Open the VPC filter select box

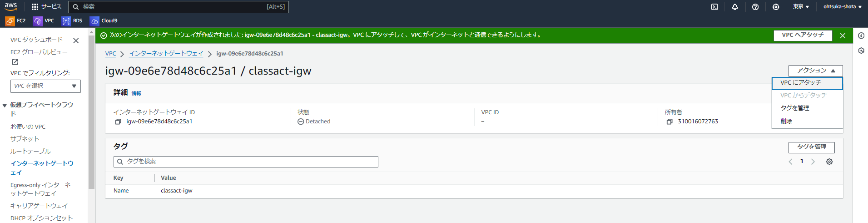[x=45, y=86]
